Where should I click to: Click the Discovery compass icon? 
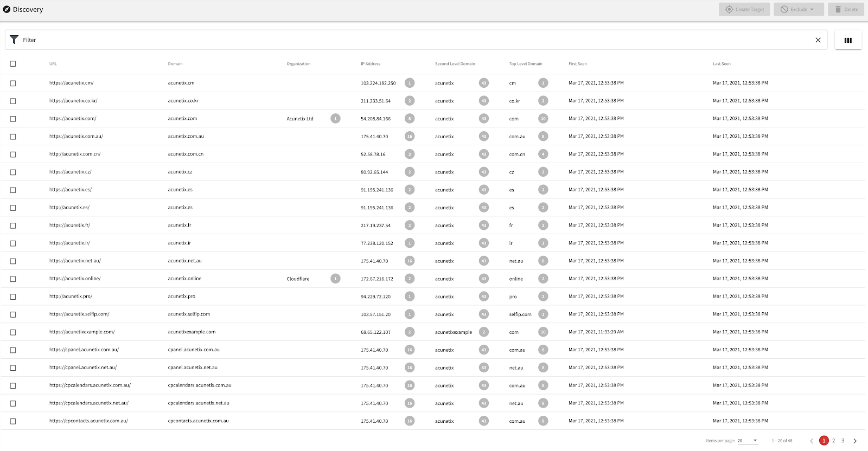coord(7,9)
